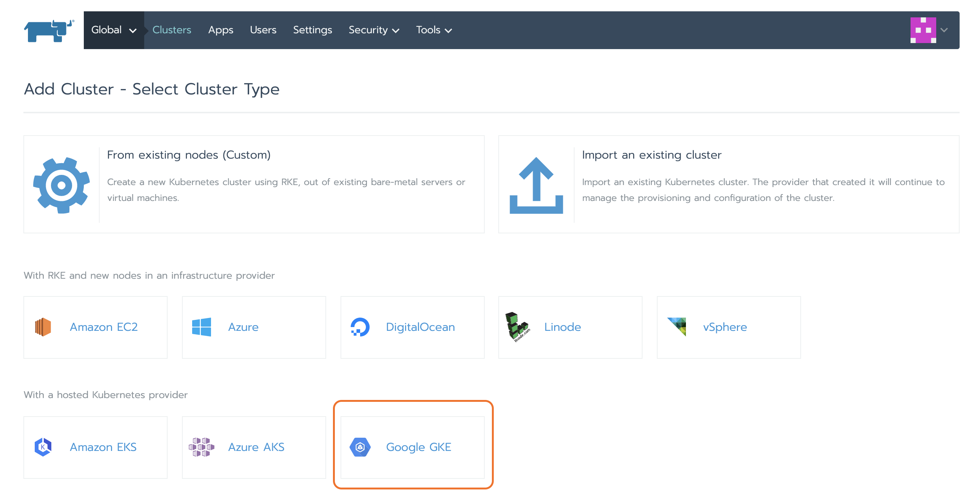Open the Settings nav item
The height and width of the screenshot is (497, 980).
point(312,30)
